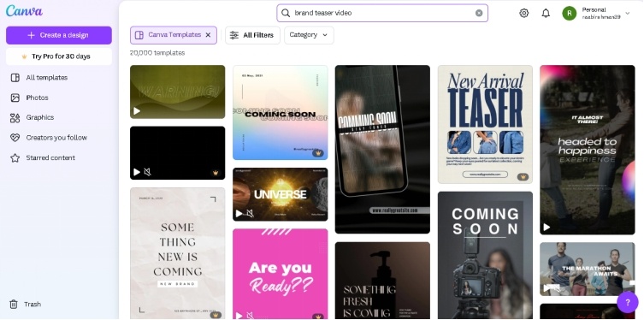
Task: Expand the Personal account dropdown chevron
Action: click(627, 13)
